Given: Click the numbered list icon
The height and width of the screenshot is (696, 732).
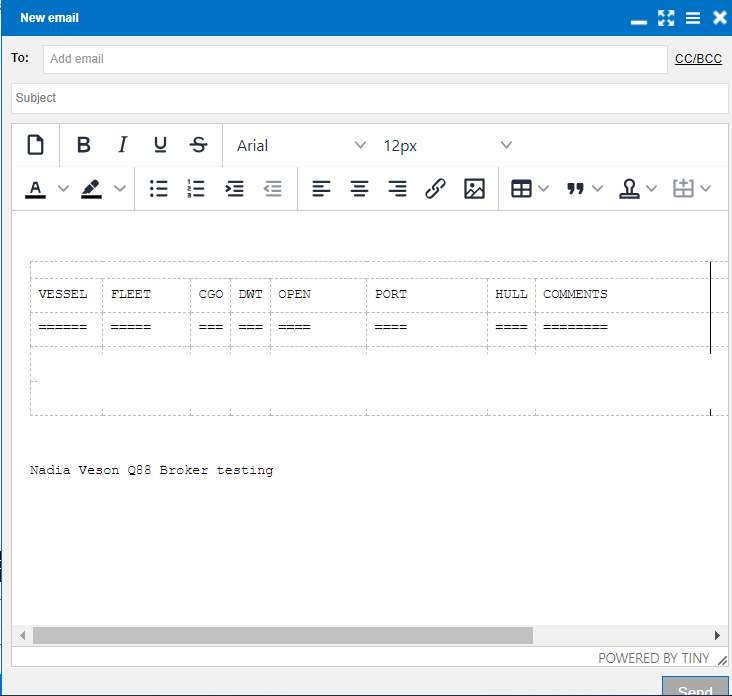Looking at the screenshot, I should [196, 188].
